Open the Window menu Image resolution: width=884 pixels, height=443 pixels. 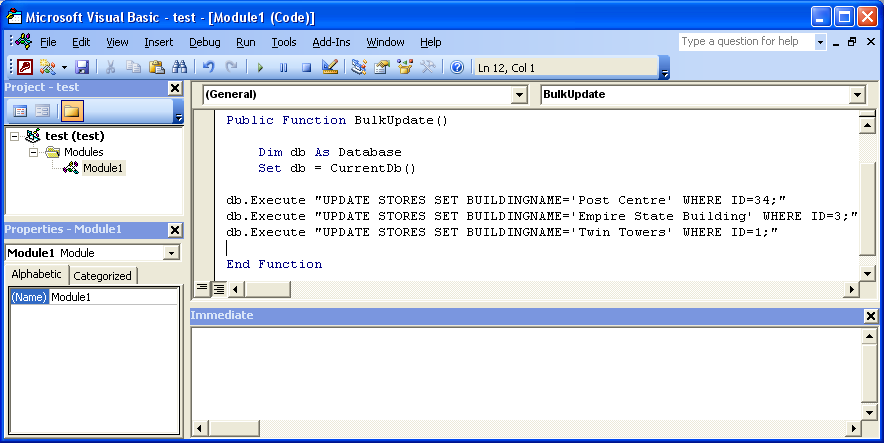(x=385, y=42)
